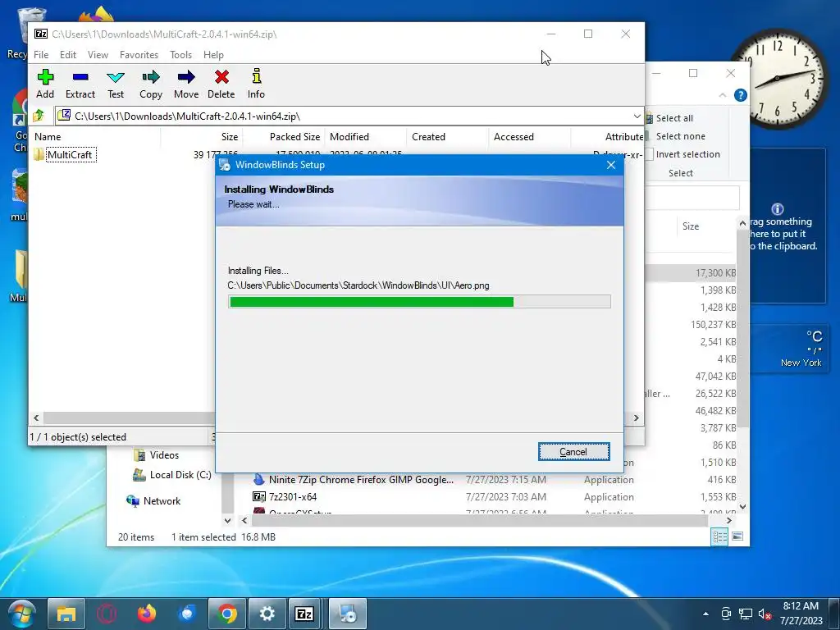Select Network in Explorer navigation pane
Image resolution: width=840 pixels, height=630 pixels.
(153, 501)
